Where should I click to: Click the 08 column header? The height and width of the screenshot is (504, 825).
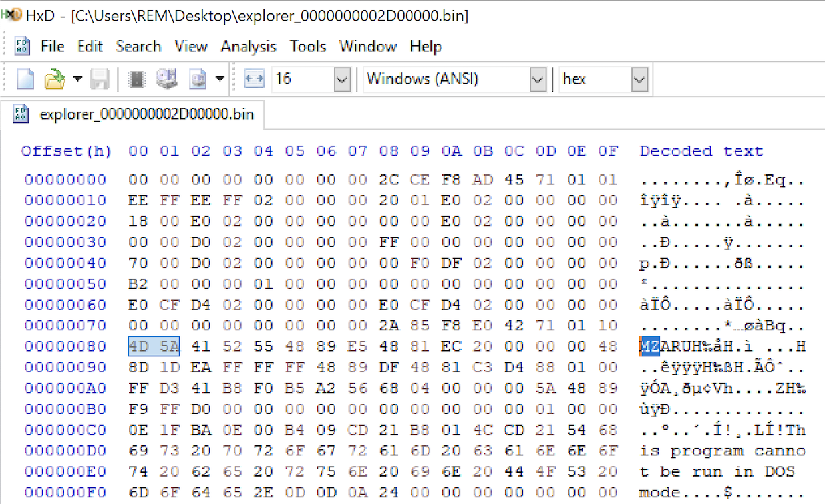coord(389,151)
